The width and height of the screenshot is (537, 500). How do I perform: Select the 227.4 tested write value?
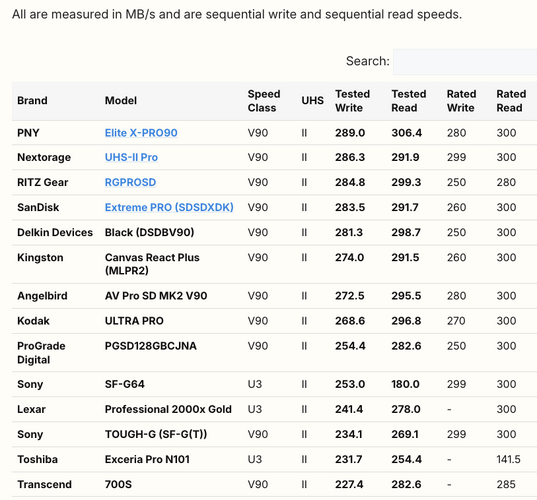(x=349, y=484)
